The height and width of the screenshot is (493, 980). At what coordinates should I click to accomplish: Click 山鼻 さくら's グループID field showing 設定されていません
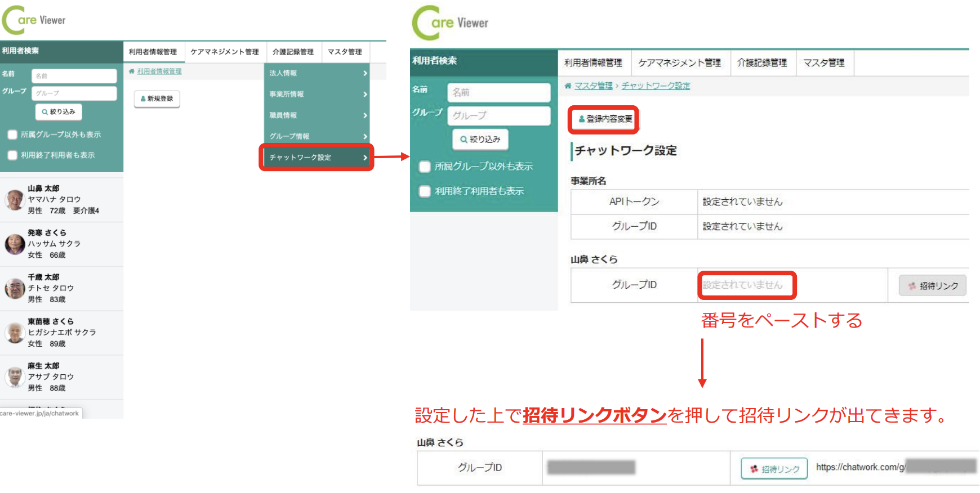point(747,285)
